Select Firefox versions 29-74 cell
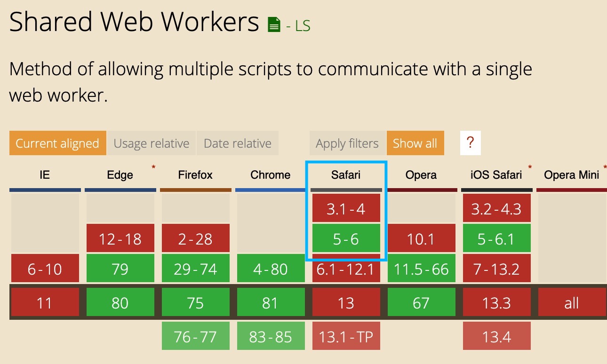This screenshot has width=607, height=364. 195,269
